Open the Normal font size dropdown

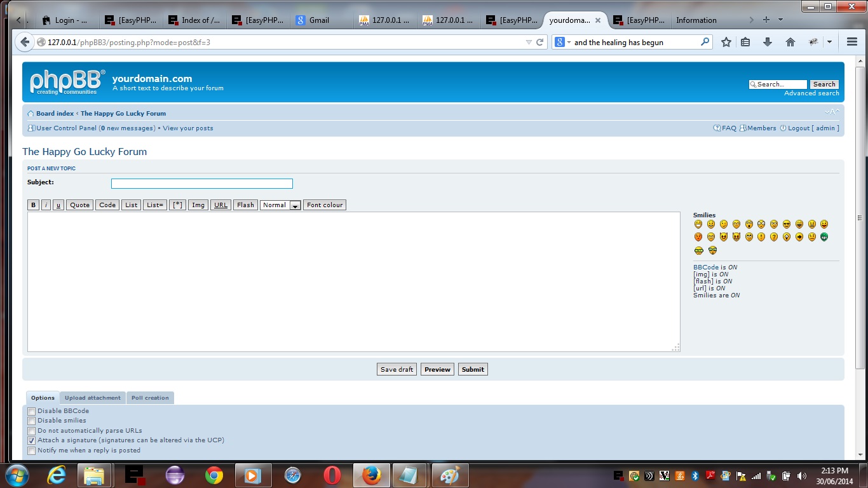pos(280,205)
